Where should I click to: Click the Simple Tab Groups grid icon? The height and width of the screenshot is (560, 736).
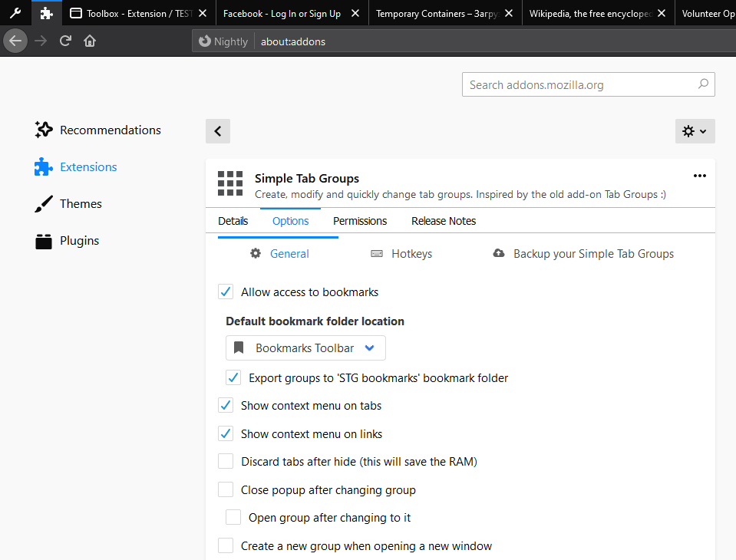point(230,183)
